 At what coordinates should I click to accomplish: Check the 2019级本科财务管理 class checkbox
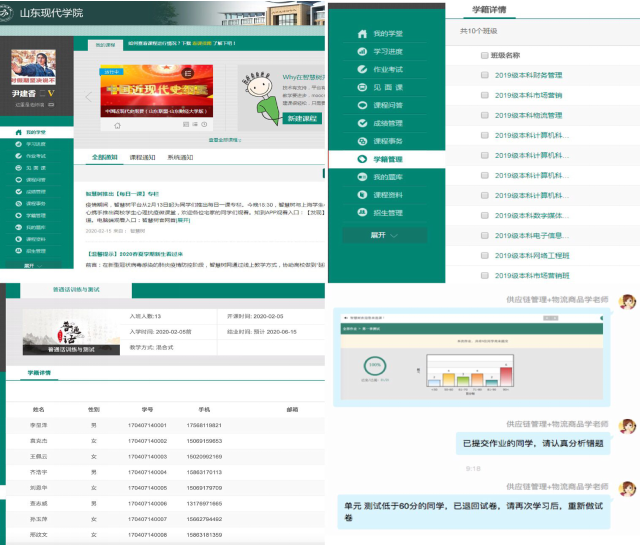pyautogui.click(x=485, y=75)
